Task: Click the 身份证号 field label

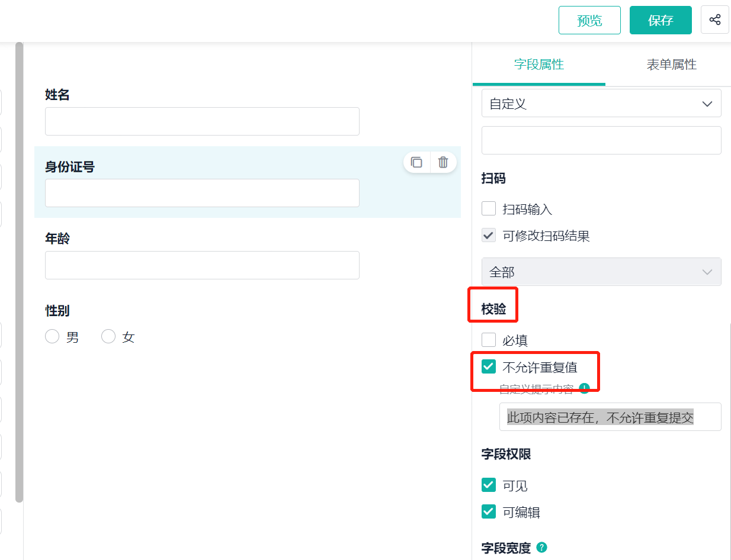Action: click(70, 167)
